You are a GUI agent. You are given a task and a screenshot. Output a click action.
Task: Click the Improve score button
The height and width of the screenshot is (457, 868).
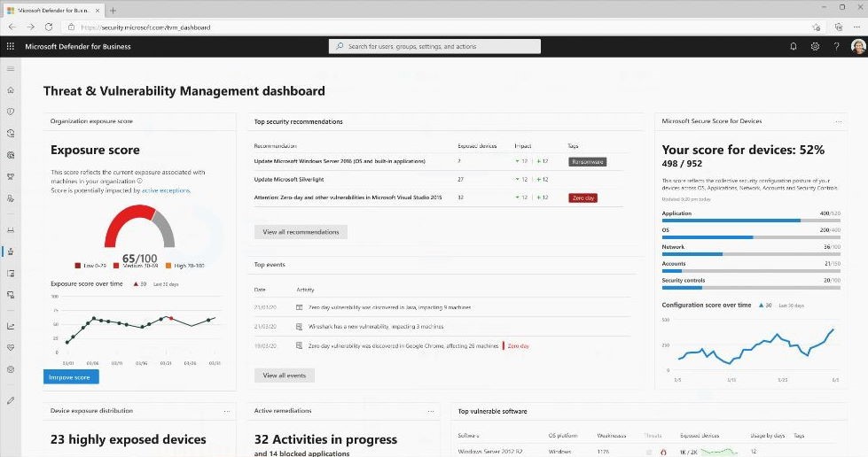(x=71, y=376)
